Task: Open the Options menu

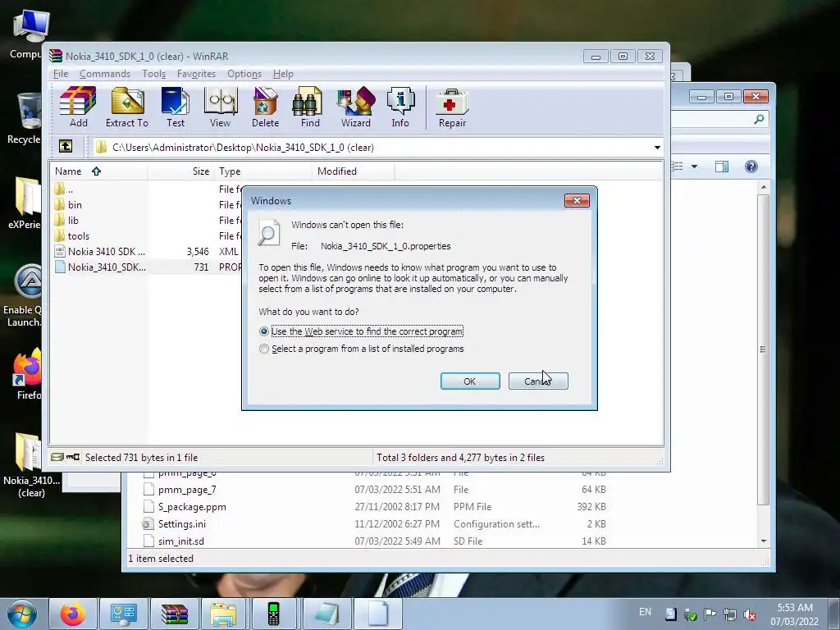Action: tap(244, 74)
